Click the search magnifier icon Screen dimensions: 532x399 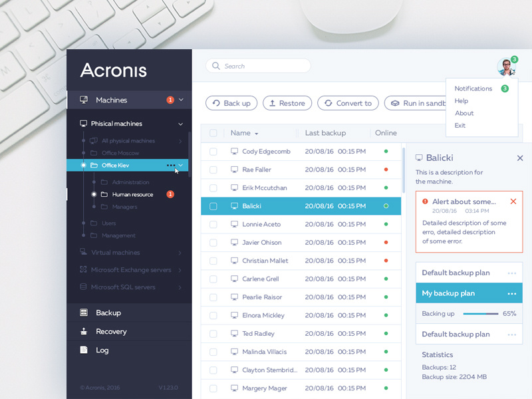215,66
